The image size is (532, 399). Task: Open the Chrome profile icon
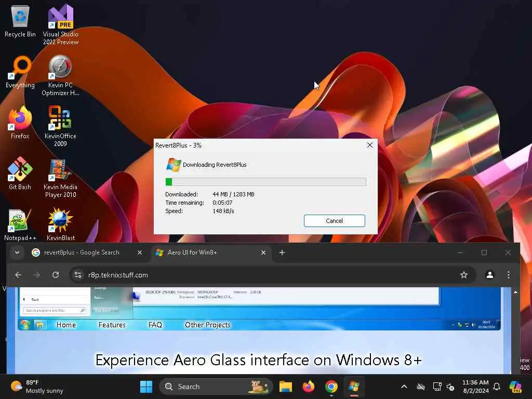coord(489,275)
